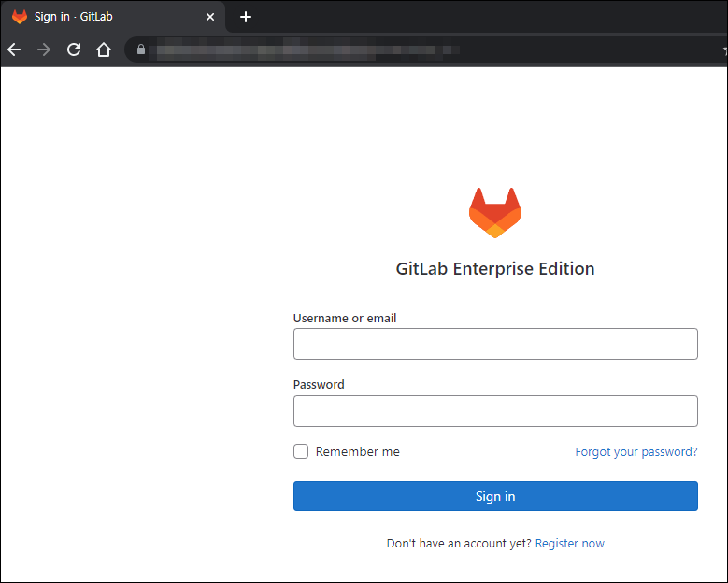Click the "Don't have an account yet?" text
The width and height of the screenshot is (728, 583).
[459, 543]
